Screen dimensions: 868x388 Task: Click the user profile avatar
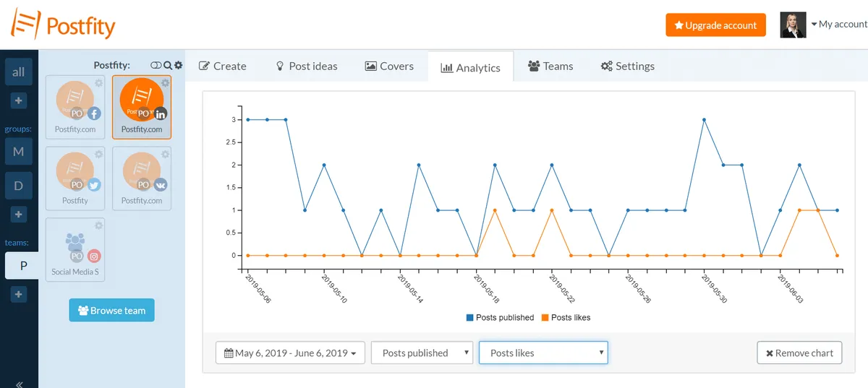(793, 25)
